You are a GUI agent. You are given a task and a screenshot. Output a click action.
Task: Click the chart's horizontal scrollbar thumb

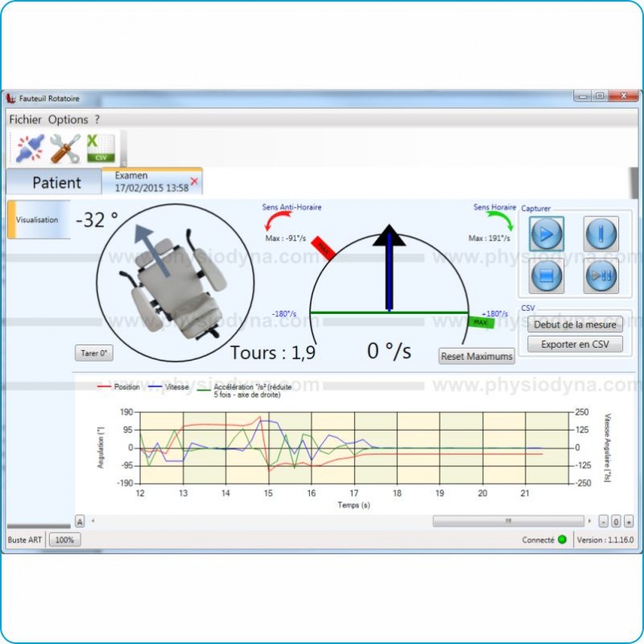(x=508, y=521)
